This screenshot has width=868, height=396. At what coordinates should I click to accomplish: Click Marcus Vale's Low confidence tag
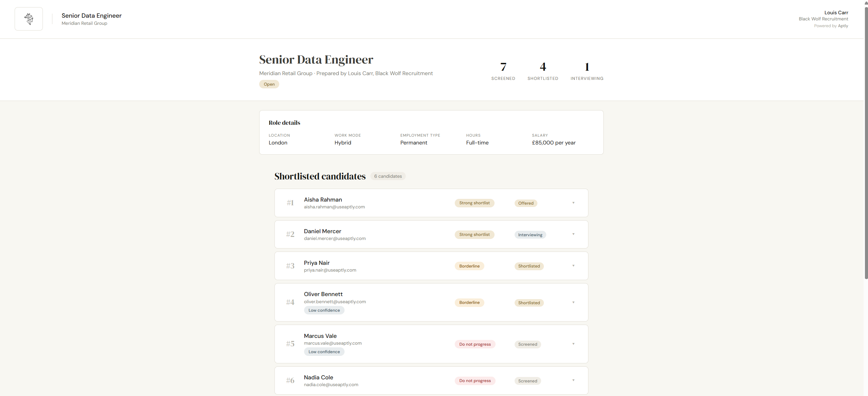324,352
